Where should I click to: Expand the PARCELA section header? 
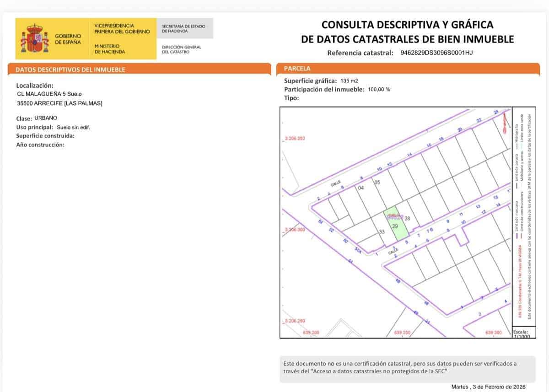pyautogui.click(x=298, y=68)
